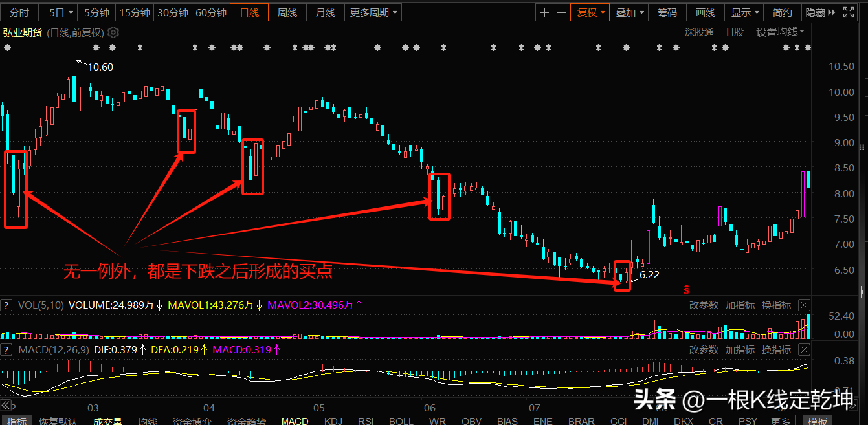Screen dimensions: 868x425
Task: Switch to 分时 view
Action: point(19,12)
